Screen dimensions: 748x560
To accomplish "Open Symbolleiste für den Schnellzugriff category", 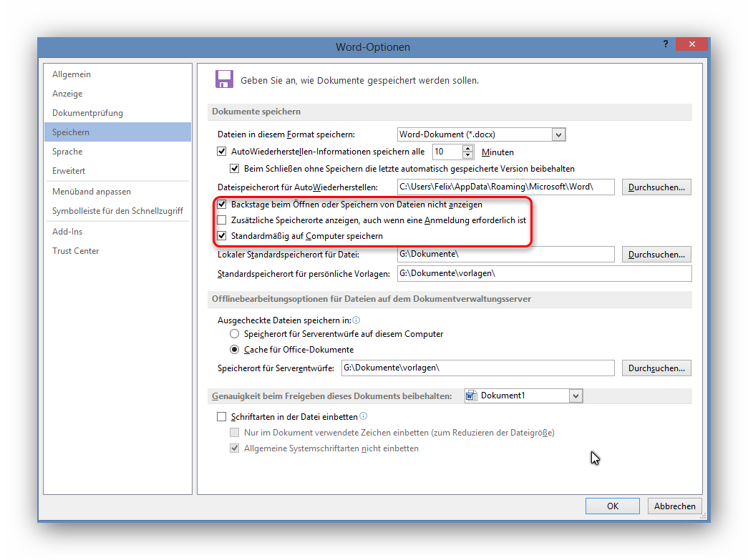I will 118,211.
